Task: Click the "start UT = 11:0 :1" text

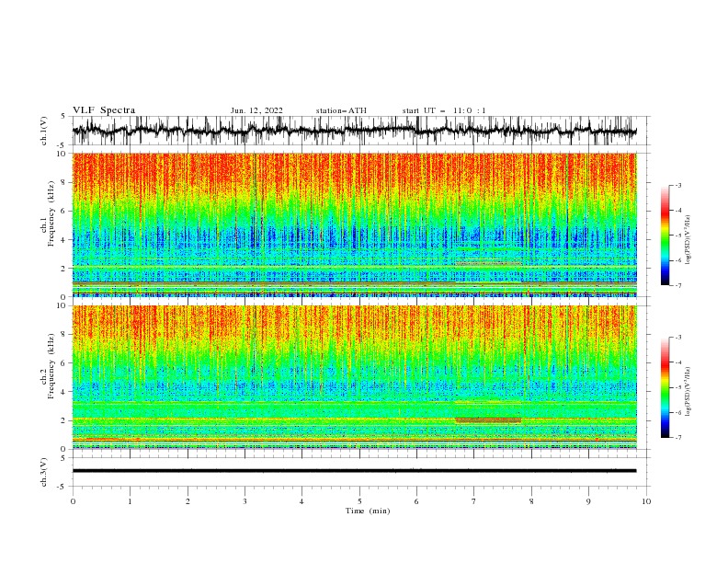Action: 444,110
